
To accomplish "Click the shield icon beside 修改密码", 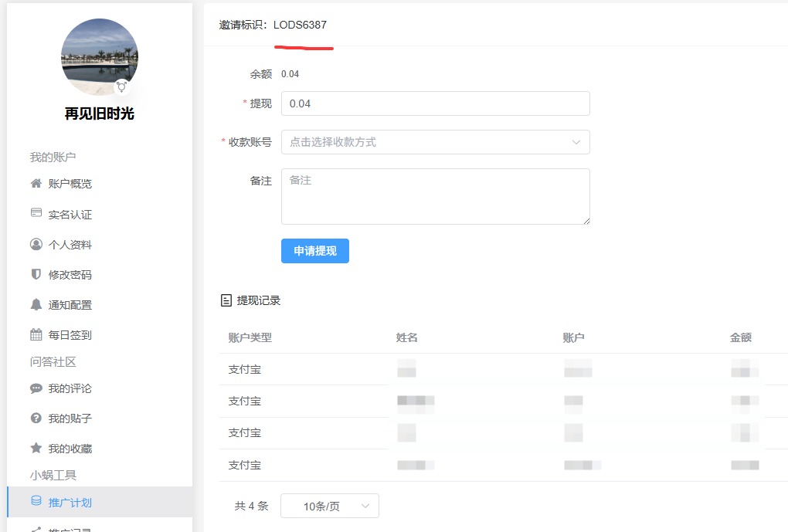I will [36, 274].
